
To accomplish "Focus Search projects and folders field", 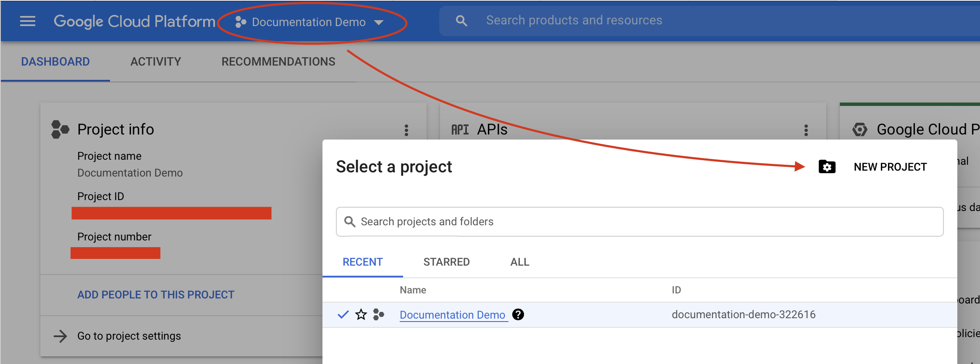I will coord(639,222).
